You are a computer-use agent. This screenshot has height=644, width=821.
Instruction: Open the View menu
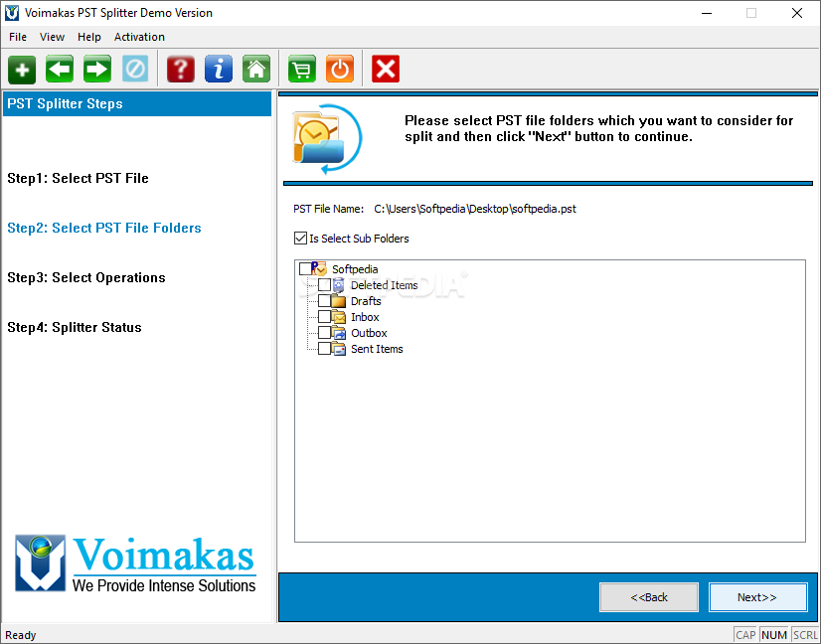[52, 37]
